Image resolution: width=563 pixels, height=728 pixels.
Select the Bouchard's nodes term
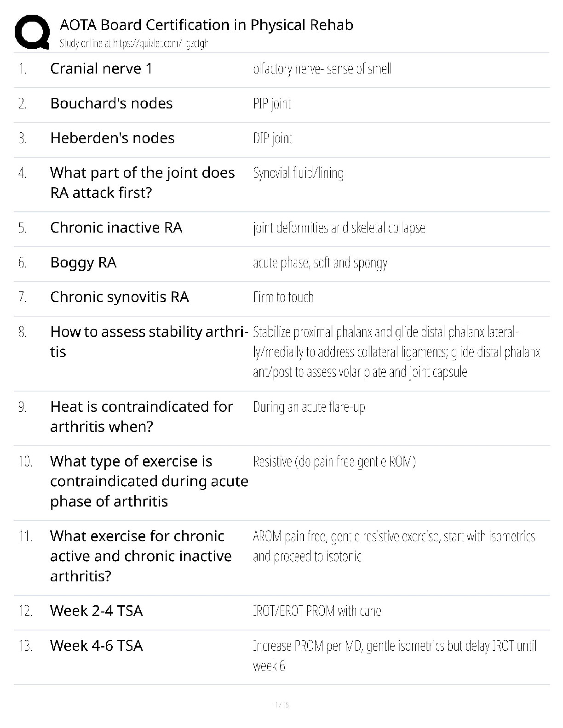point(111,103)
